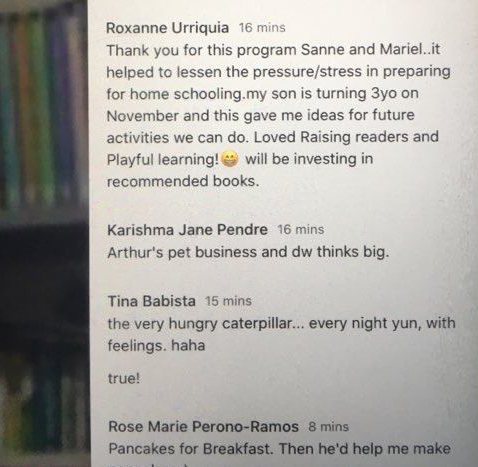This screenshot has width=478, height=467.
Task: Open Karishma Jane Pendre's profile name
Action: 187,230
